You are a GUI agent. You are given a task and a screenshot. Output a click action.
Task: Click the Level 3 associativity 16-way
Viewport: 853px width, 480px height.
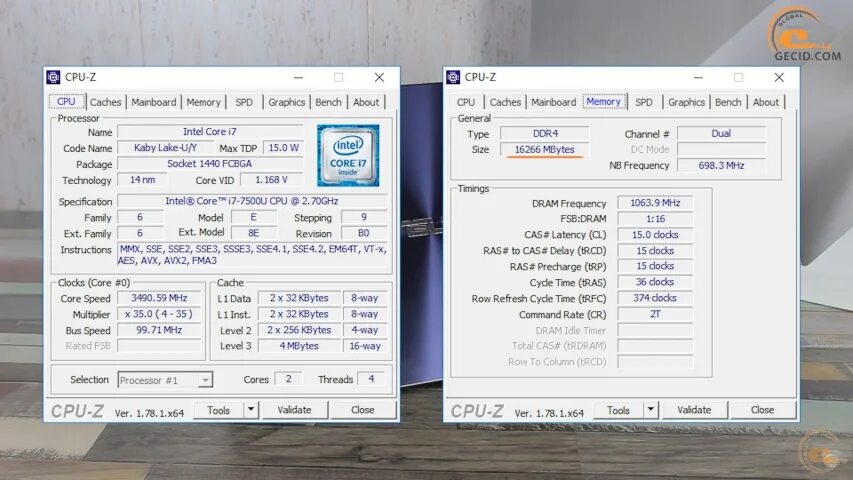pyautogui.click(x=365, y=346)
